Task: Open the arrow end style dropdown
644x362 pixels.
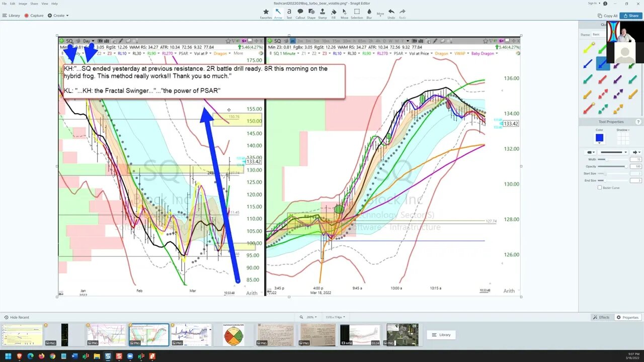Action: point(636,152)
